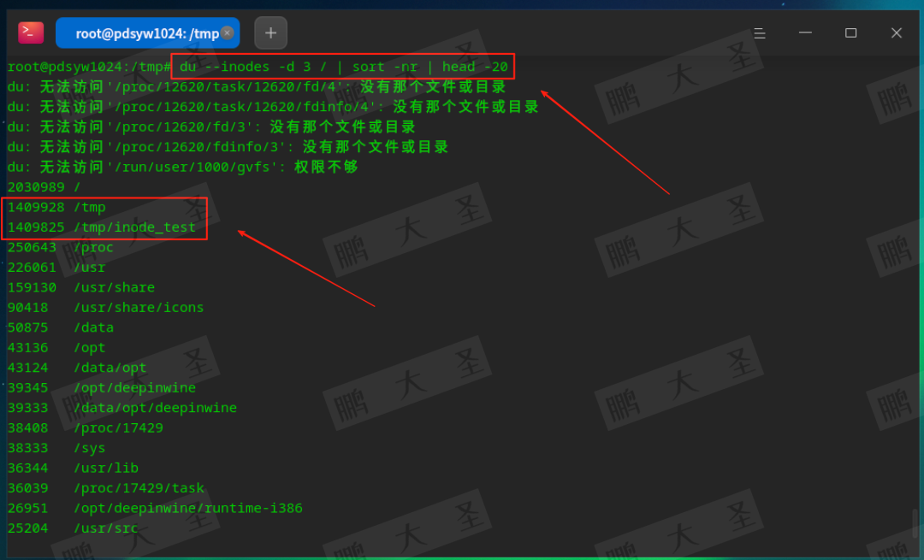Click the line 90418 /usr/share/icons
Screen dimensions: 924x560
point(105,308)
